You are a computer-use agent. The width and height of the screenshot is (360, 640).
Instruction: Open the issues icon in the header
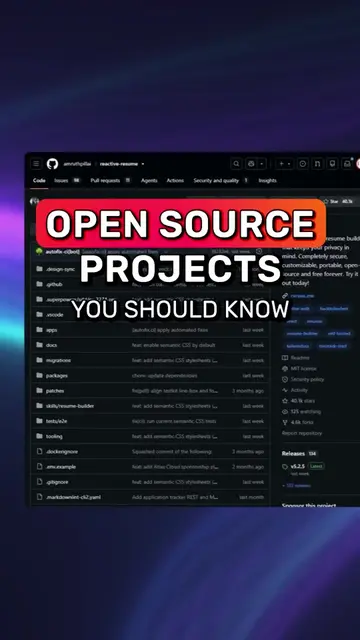(x=302, y=164)
